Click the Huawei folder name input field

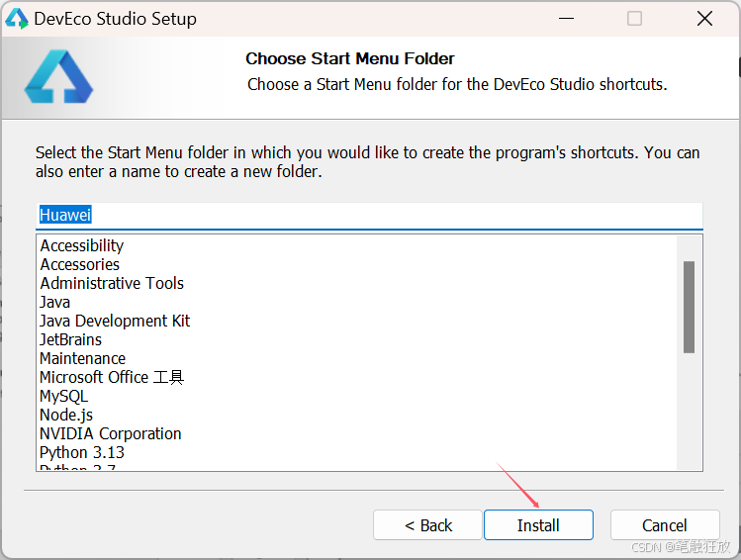coord(370,216)
